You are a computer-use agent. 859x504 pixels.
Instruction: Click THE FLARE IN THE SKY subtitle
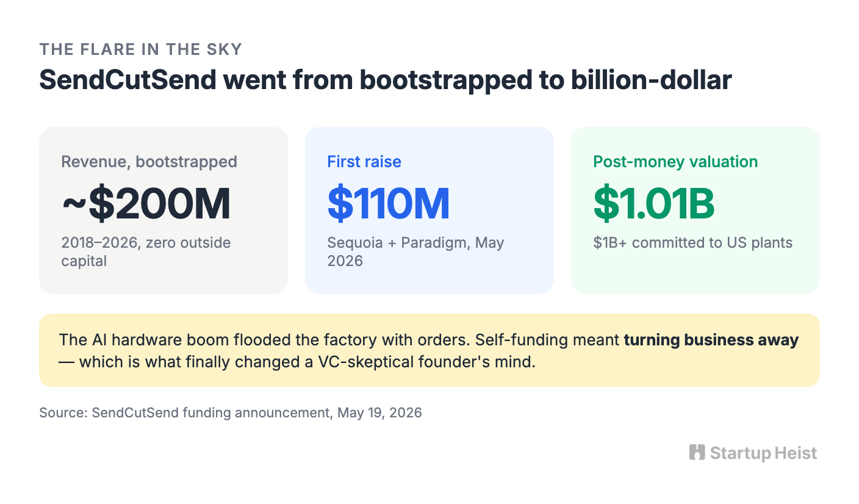pyautogui.click(x=141, y=49)
